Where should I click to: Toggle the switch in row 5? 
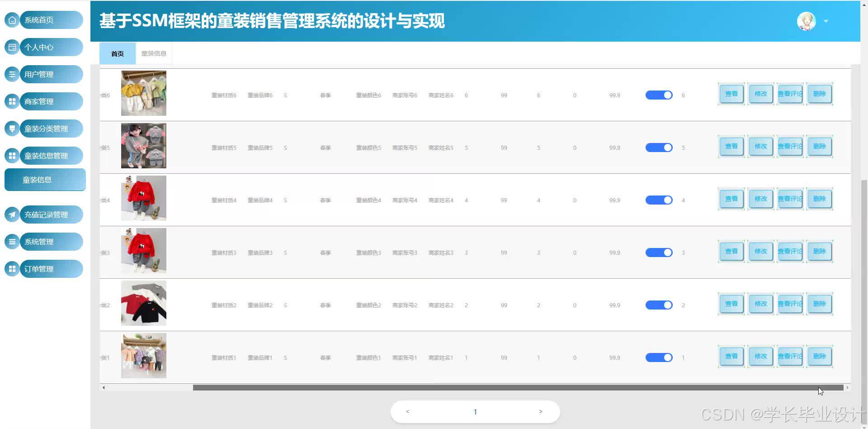[659, 148]
